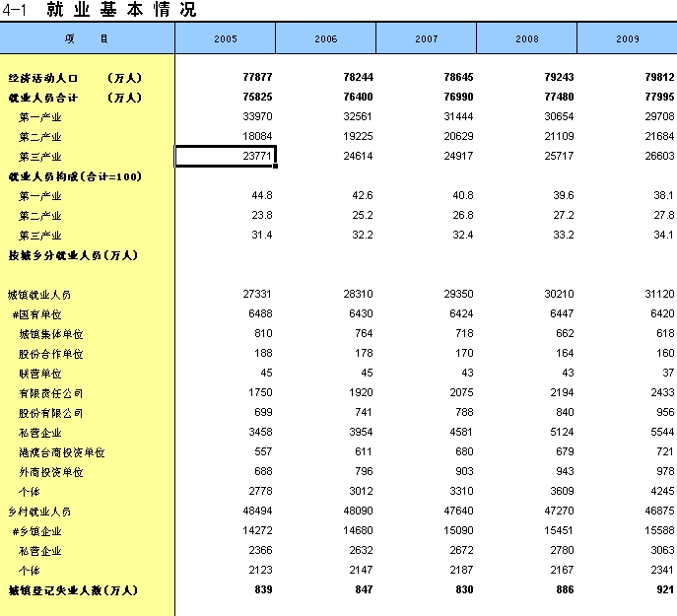Select the 2005 column header
677x616 pixels.
click(x=225, y=38)
